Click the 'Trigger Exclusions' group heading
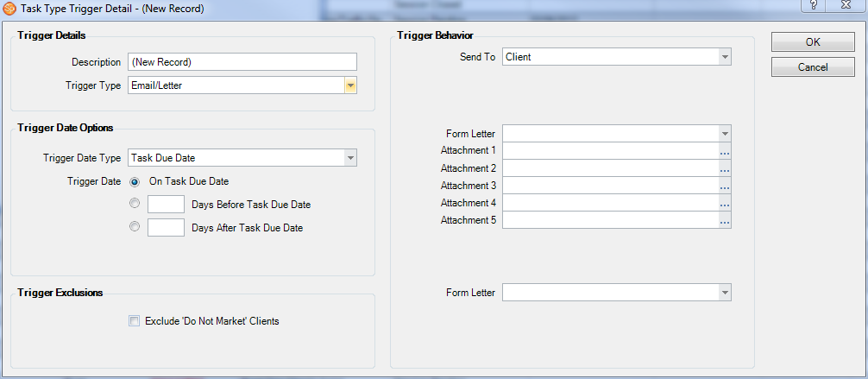This screenshot has width=868, height=379. pos(60,293)
